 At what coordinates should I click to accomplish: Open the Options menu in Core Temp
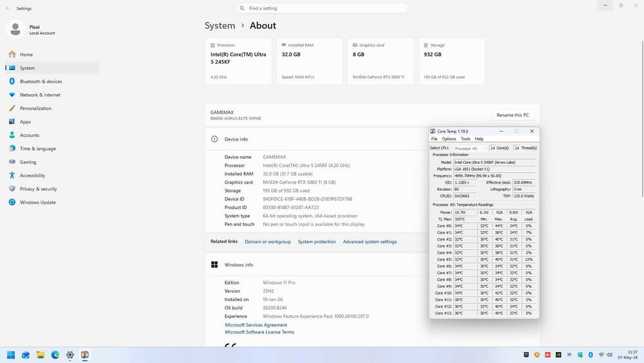pyautogui.click(x=449, y=139)
